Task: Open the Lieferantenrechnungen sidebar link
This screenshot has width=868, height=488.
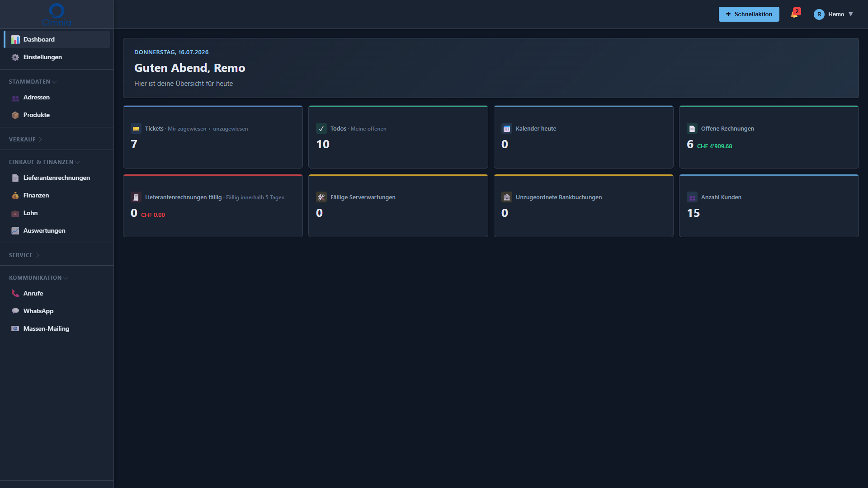Action: pyautogui.click(x=57, y=178)
